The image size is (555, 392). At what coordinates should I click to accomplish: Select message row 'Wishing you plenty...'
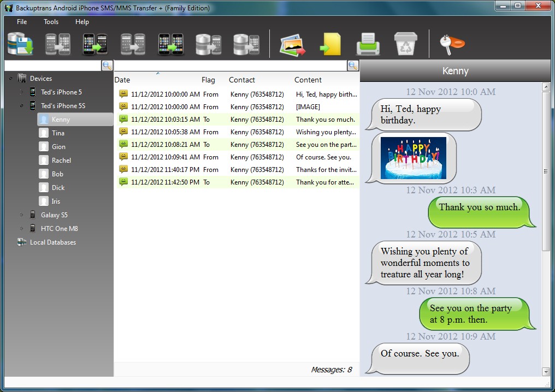pyautogui.click(x=237, y=132)
